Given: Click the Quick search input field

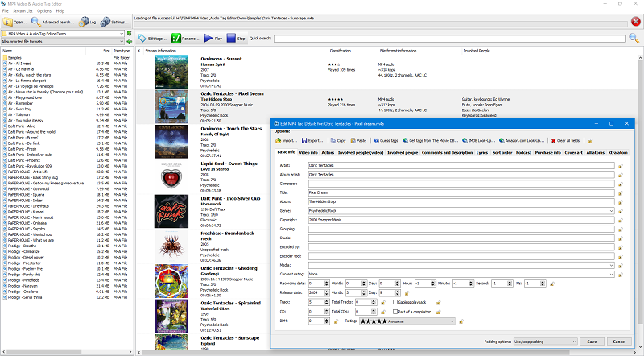Looking at the screenshot, I should pos(450,39).
